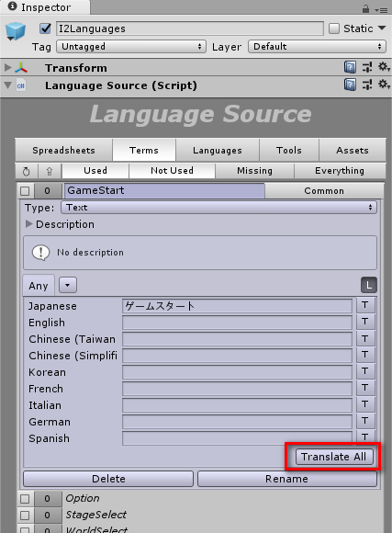Open the Static dropdown arrow
This screenshot has width=392, height=533.
[x=382, y=28]
